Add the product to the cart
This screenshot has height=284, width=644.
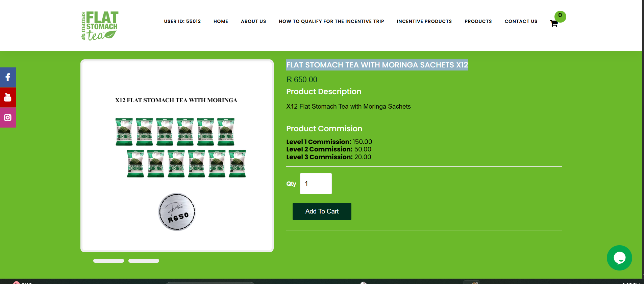click(322, 211)
